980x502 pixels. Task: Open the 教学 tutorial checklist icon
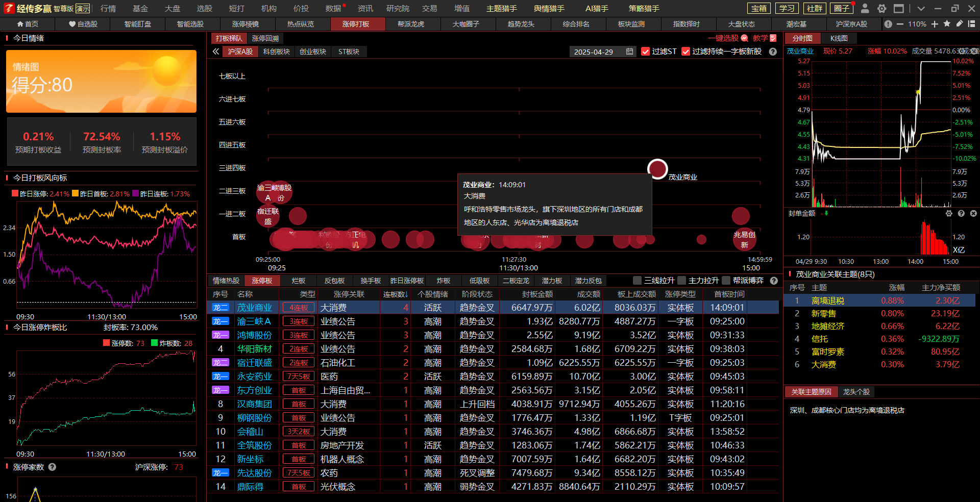pyautogui.click(x=773, y=38)
